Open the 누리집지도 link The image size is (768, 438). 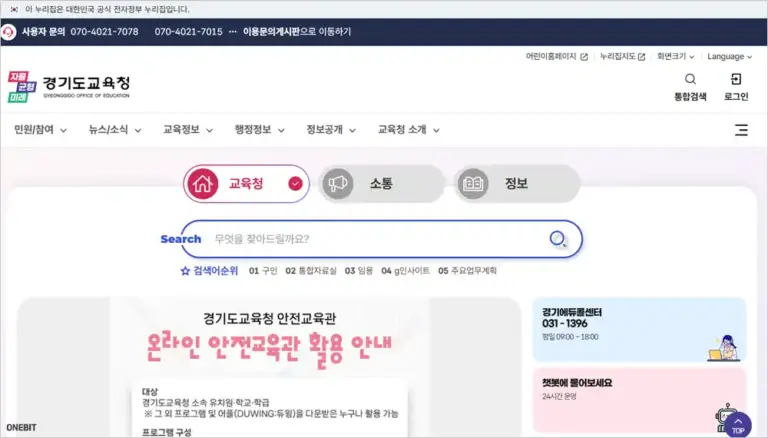(623, 57)
